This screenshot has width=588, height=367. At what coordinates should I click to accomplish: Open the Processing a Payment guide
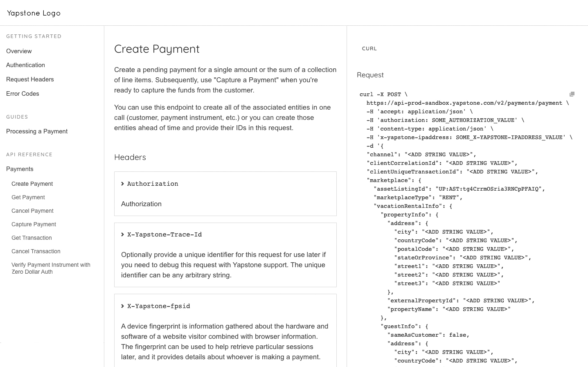click(37, 131)
